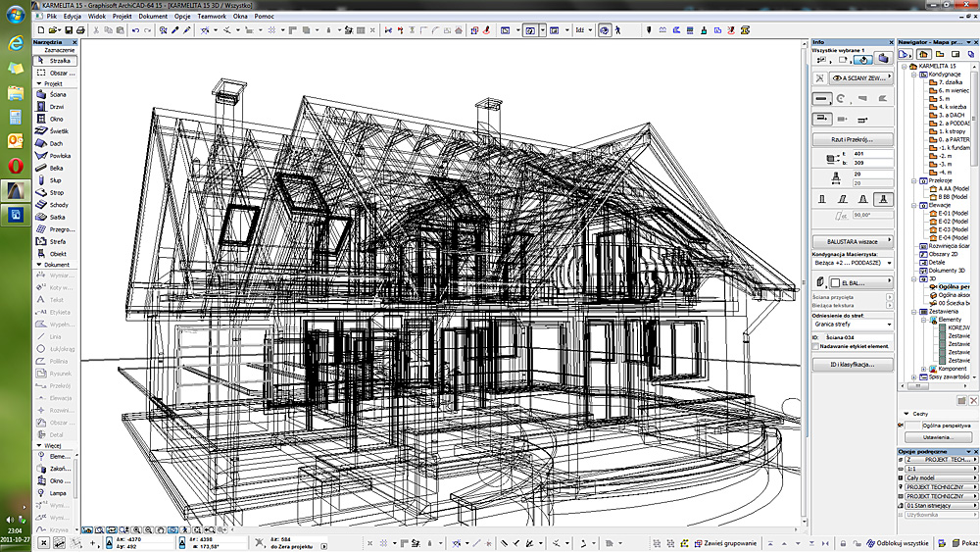Select the Powłoka shell tool
Image resolution: width=980 pixels, height=552 pixels.
click(x=55, y=156)
